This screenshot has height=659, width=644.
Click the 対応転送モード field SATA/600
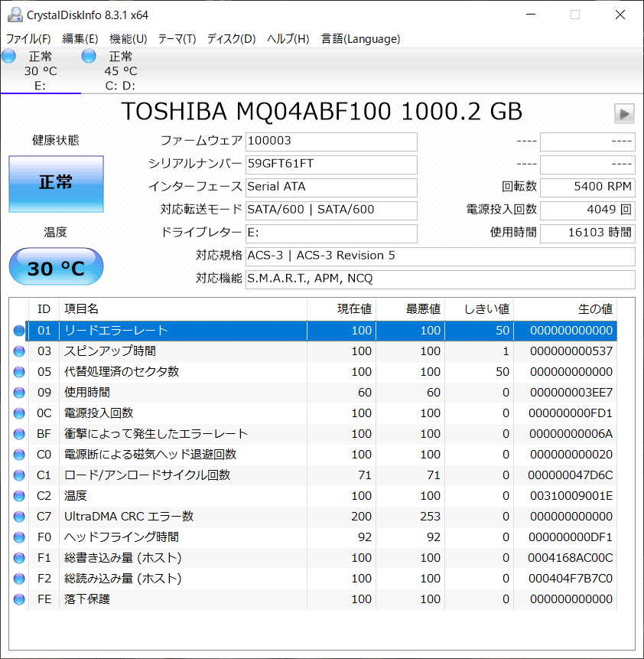pos(331,210)
